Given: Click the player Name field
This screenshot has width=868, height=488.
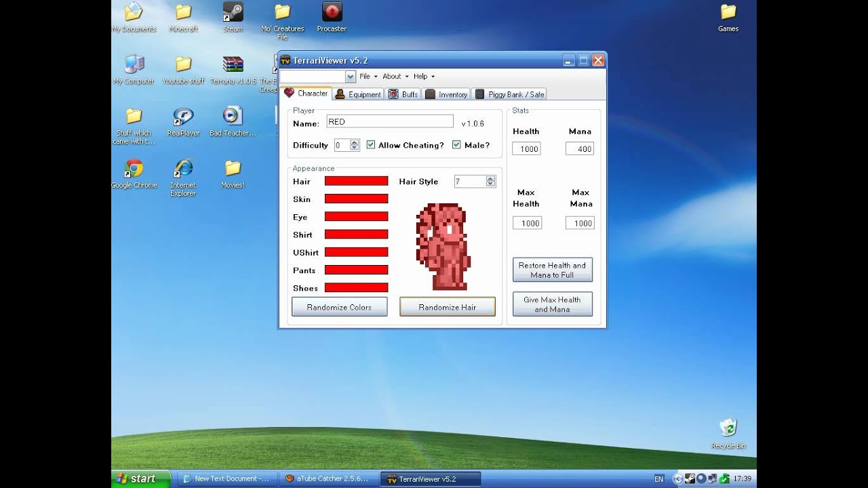Looking at the screenshot, I should click(x=390, y=121).
